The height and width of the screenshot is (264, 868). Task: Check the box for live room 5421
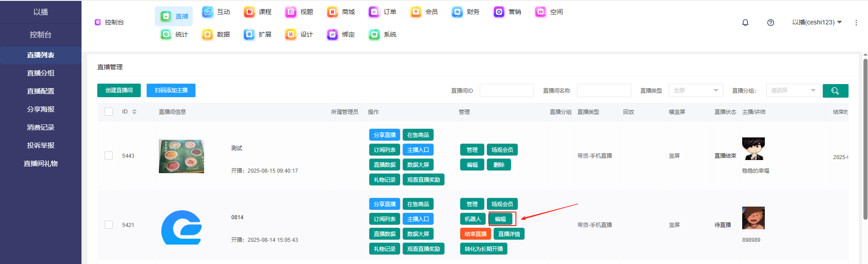(x=109, y=225)
